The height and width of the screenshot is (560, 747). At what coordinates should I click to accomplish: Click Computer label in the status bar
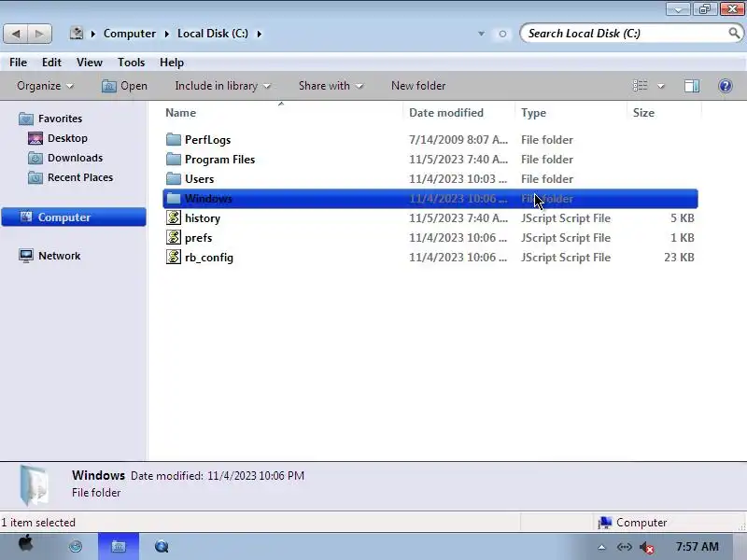tap(641, 523)
